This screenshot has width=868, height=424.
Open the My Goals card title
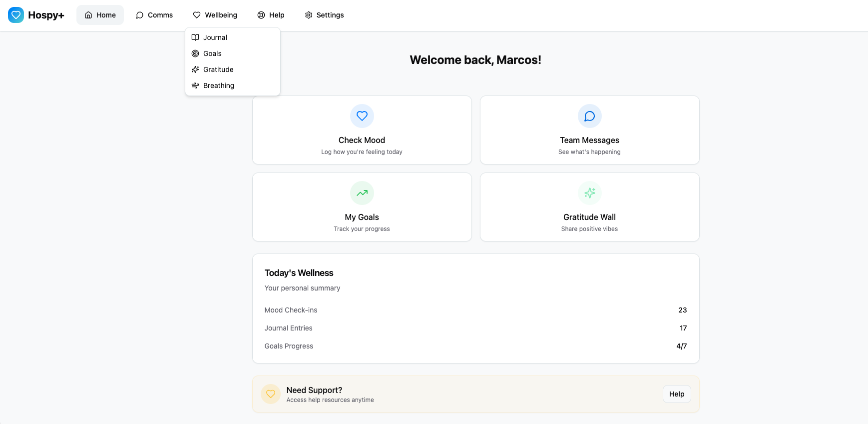[362, 217]
